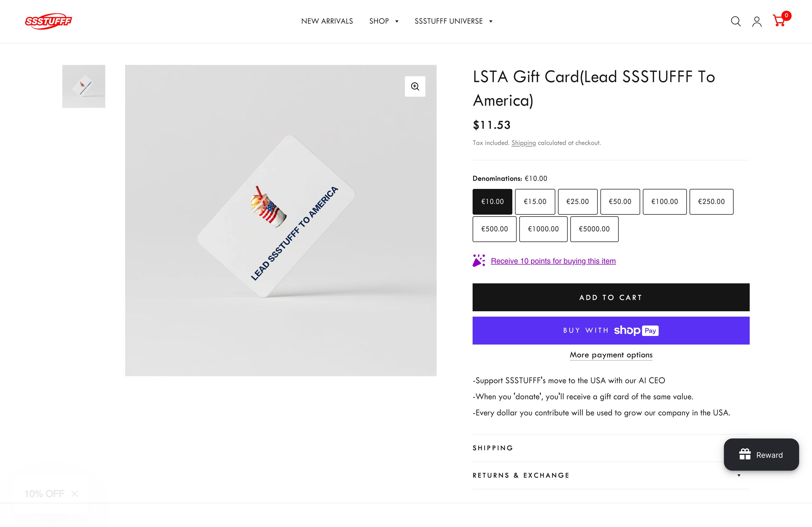Click the SSSTUFFF logo

(x=48, y=21)
